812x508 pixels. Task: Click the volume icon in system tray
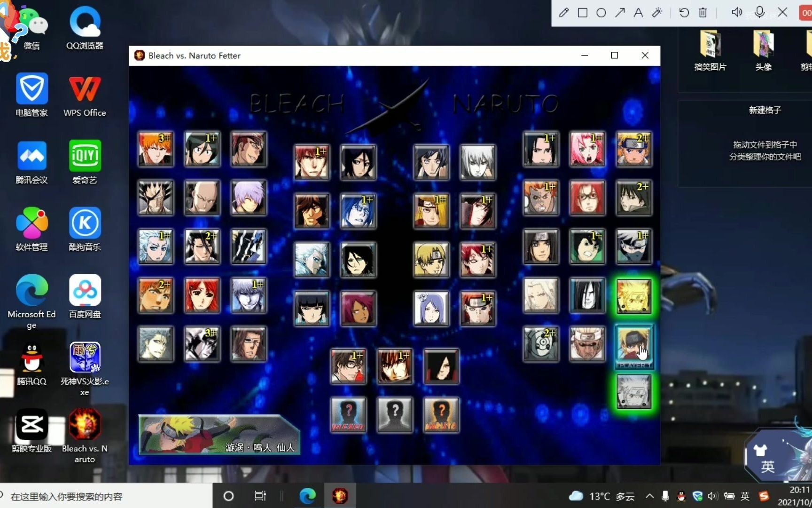713,496
